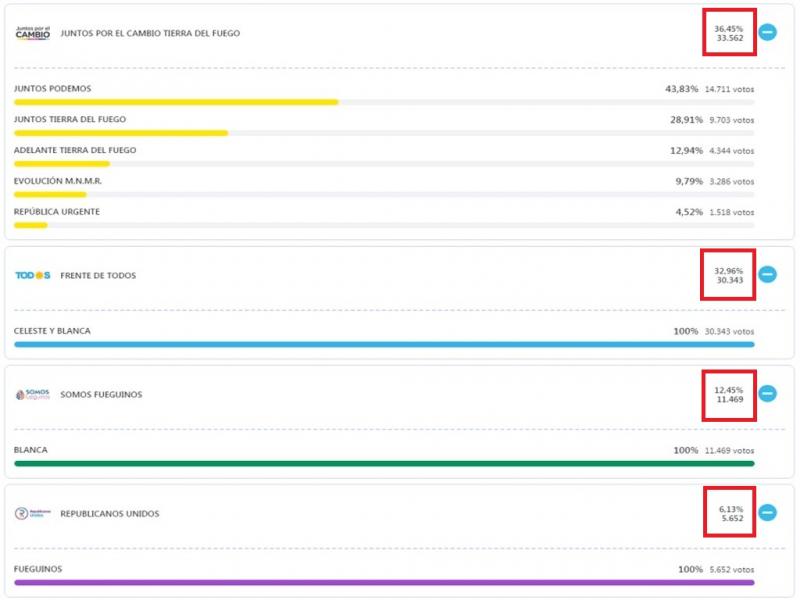
Task: Click the '5.652 votos' count for Fueguinos
Action: coord(732,569)
